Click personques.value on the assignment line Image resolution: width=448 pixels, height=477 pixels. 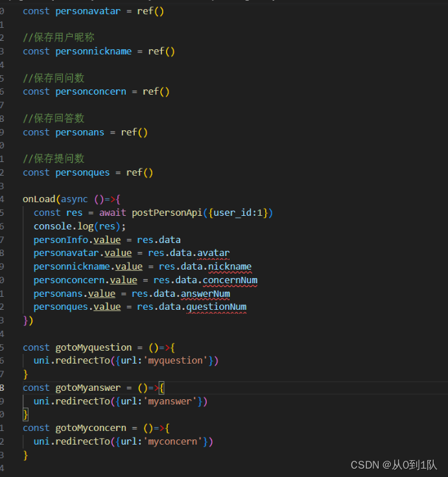77,307
